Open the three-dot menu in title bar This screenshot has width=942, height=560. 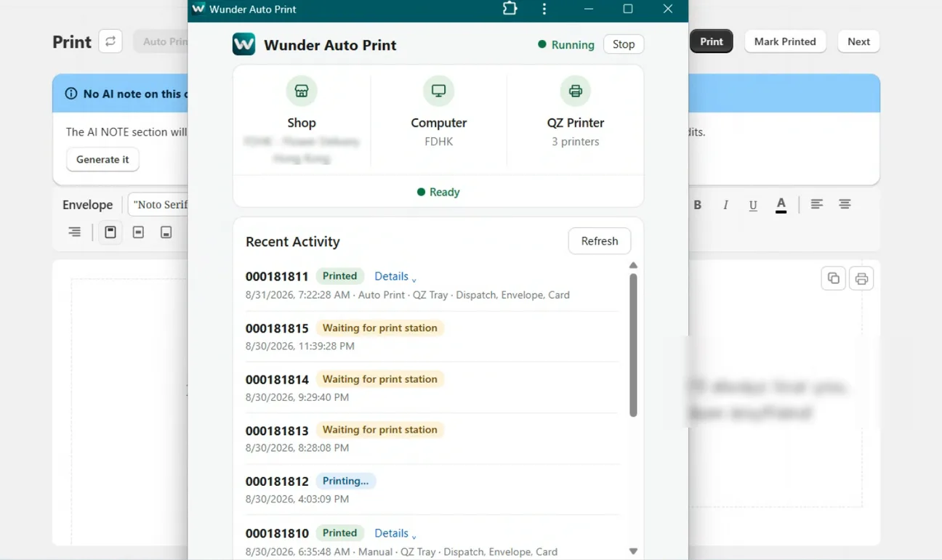click(544, 9)
